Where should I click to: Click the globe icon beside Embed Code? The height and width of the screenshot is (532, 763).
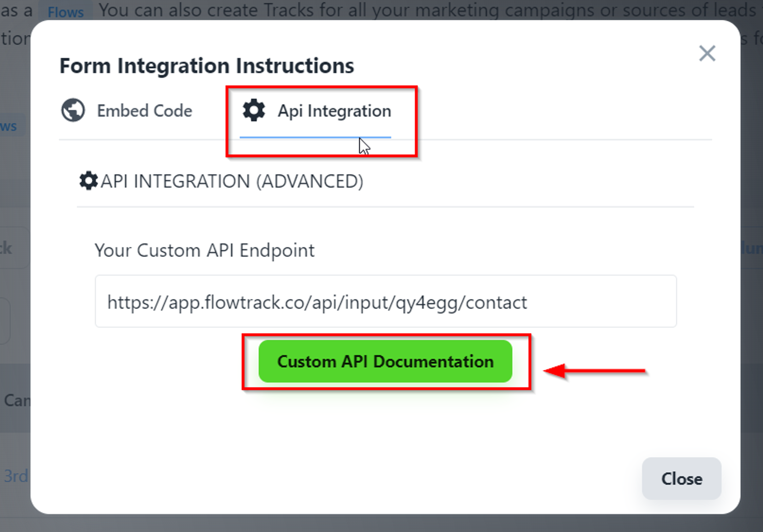[x=73, y=110]
